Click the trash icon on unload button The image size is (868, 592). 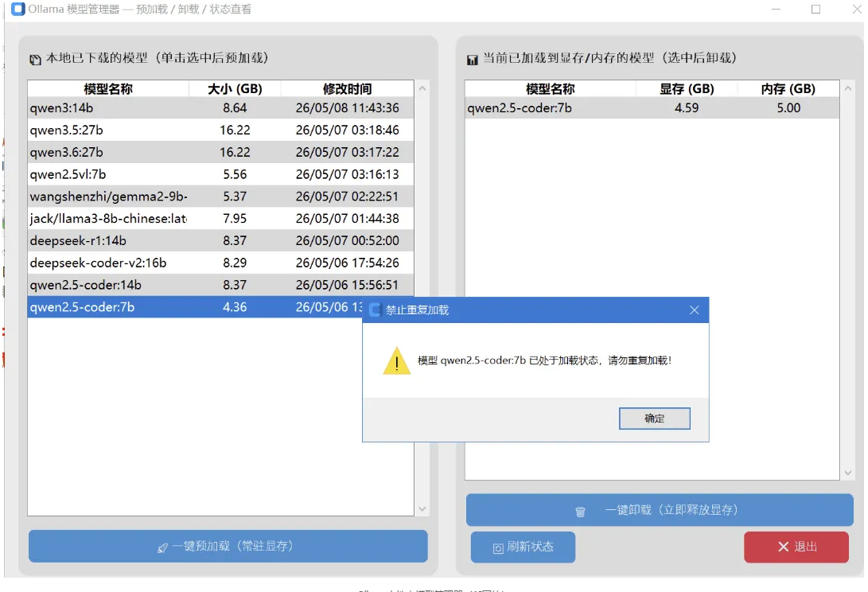pos(580,512)
